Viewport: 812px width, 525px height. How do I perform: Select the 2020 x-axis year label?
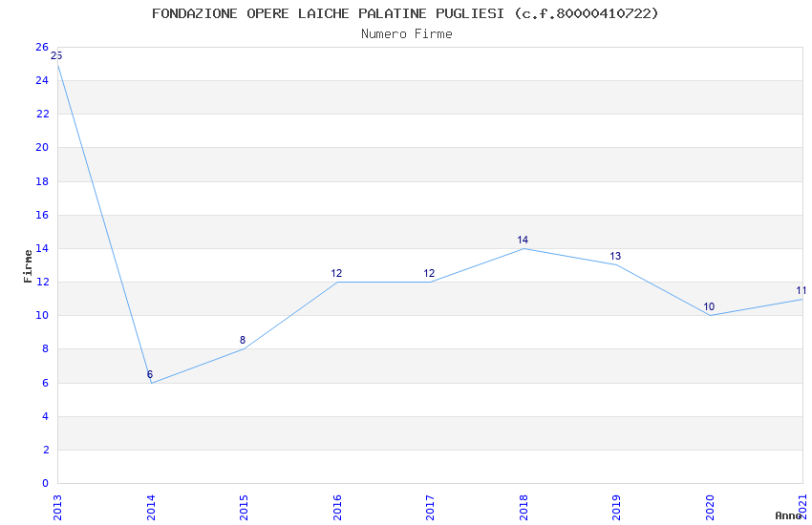pyautogui.click(x=710, y=508)
